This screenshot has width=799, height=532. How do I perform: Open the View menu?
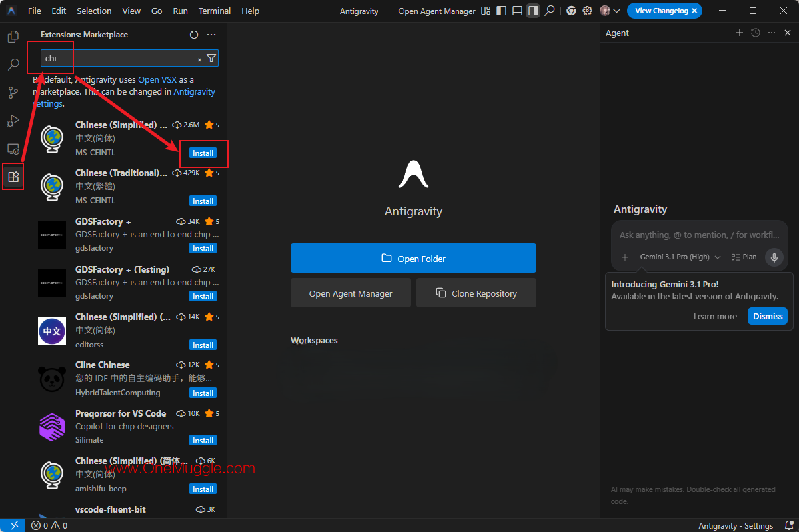131,11
